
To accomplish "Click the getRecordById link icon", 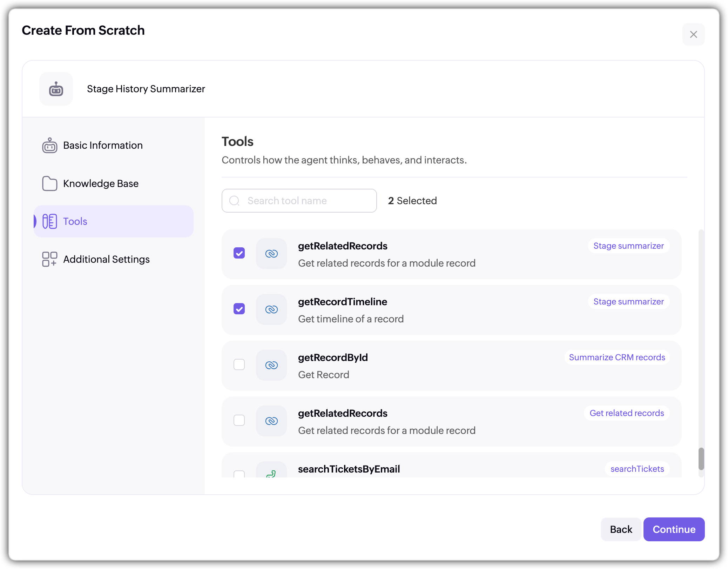I will (x=271, y=365).
